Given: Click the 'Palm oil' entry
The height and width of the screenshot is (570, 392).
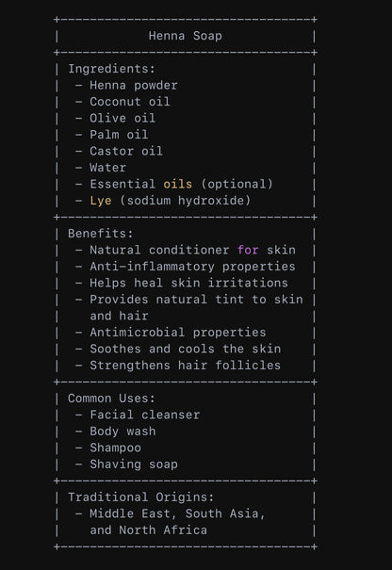Looking at the screenshot, I should coord(119,135).
